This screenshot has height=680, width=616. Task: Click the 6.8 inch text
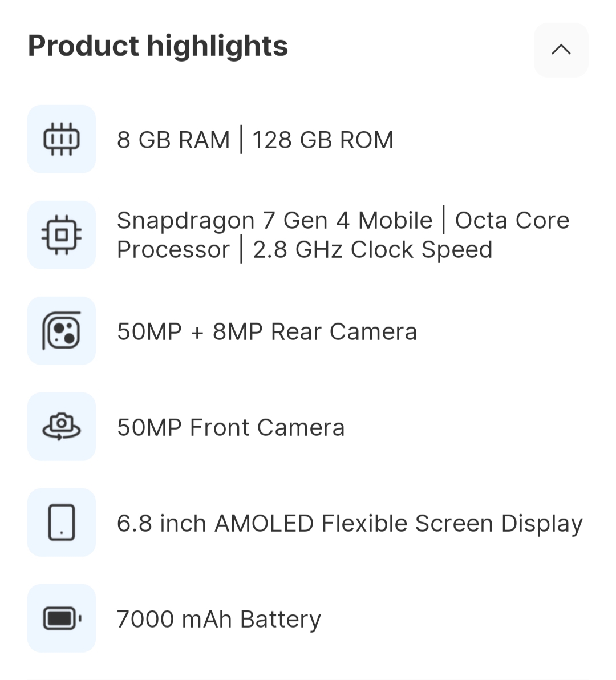(x=161, y=524)
